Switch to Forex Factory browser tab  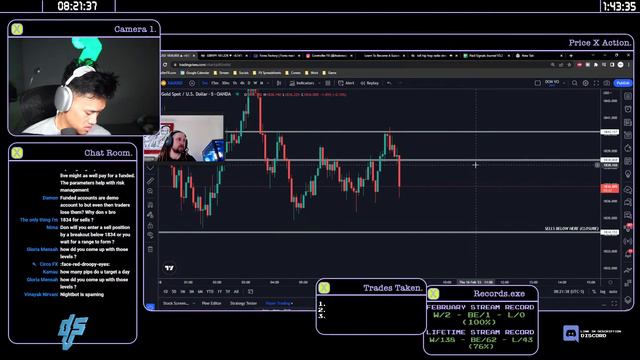click(x=276, y=56)
